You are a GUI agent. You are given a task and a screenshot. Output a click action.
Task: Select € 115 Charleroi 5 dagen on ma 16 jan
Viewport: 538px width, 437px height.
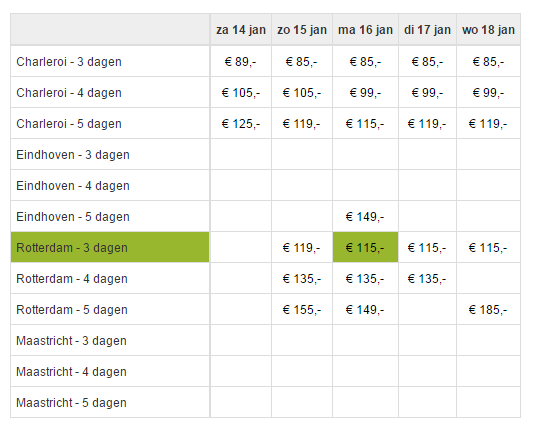click(x=365, y=123)
